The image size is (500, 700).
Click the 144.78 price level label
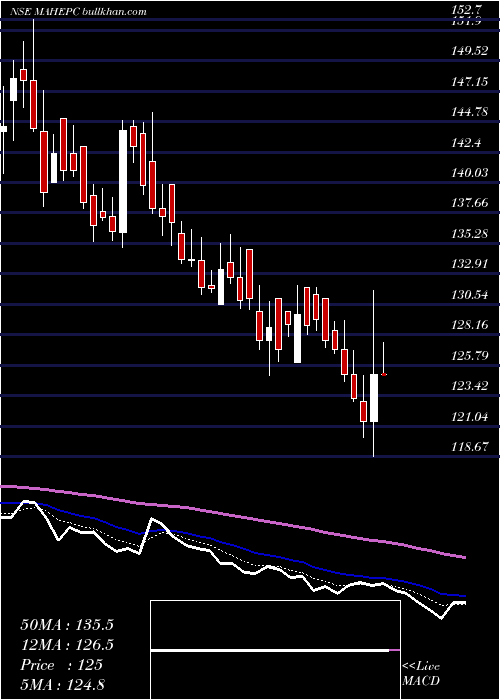[468, 112]
